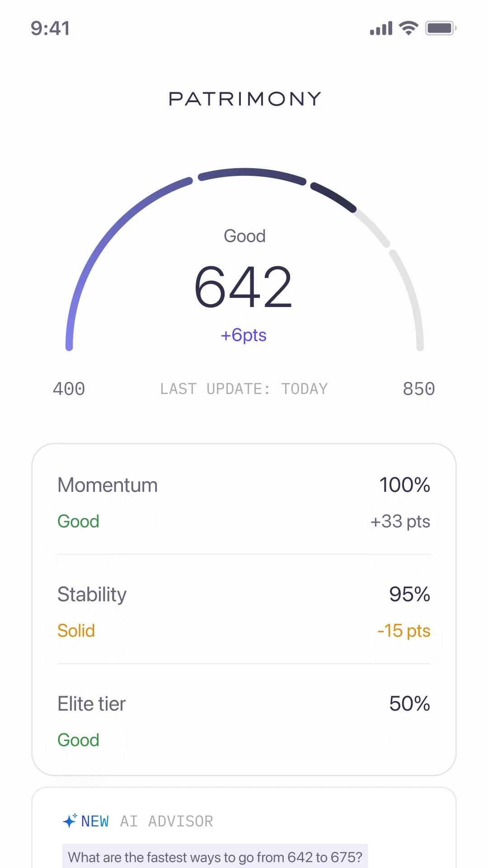Tap the 642 credit score number
Image resolution: width=488 pixels, height=868 pixels.
pyautogui.click(x=244, y=287)
